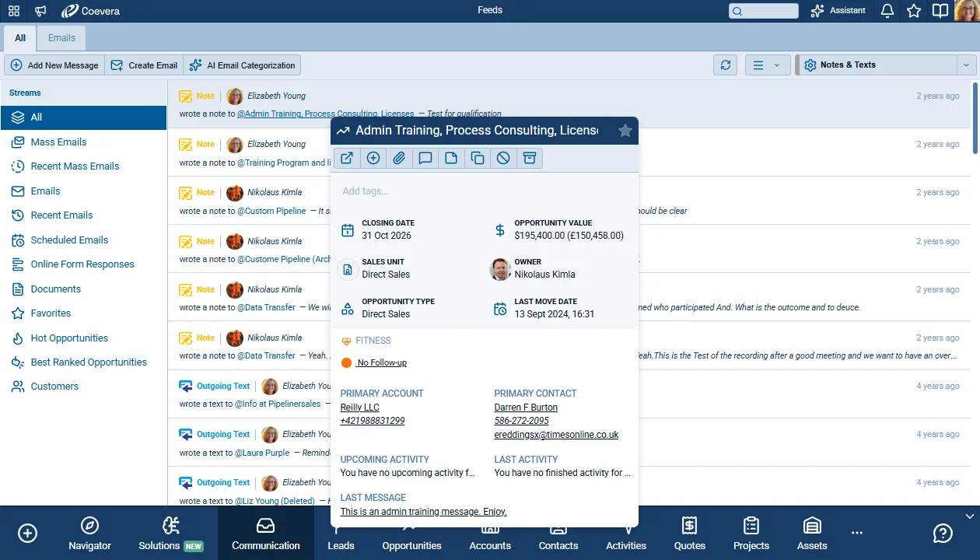Open the Solutions menu
The width and height of the screenshot is (980, 560).
tap(170, 534)
